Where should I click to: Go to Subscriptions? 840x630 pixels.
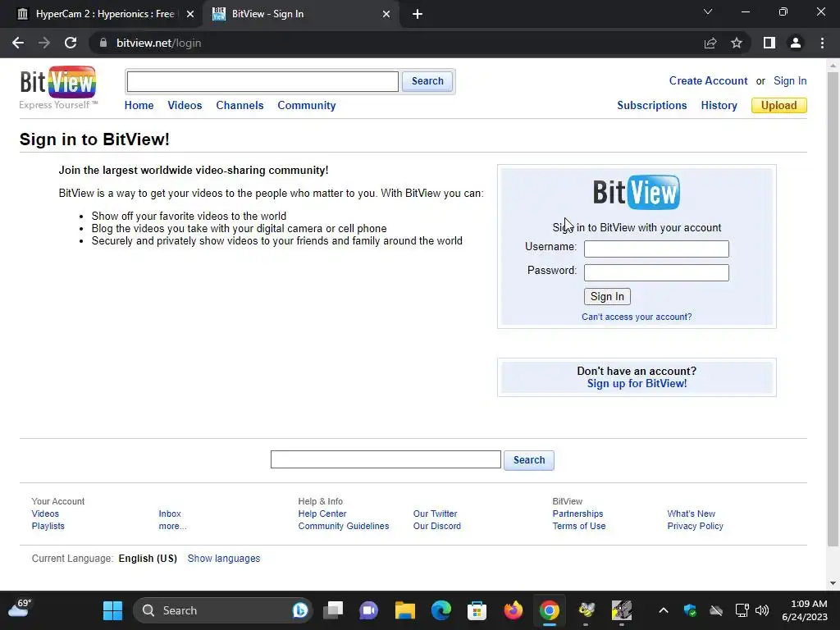[x=652, y=106]
